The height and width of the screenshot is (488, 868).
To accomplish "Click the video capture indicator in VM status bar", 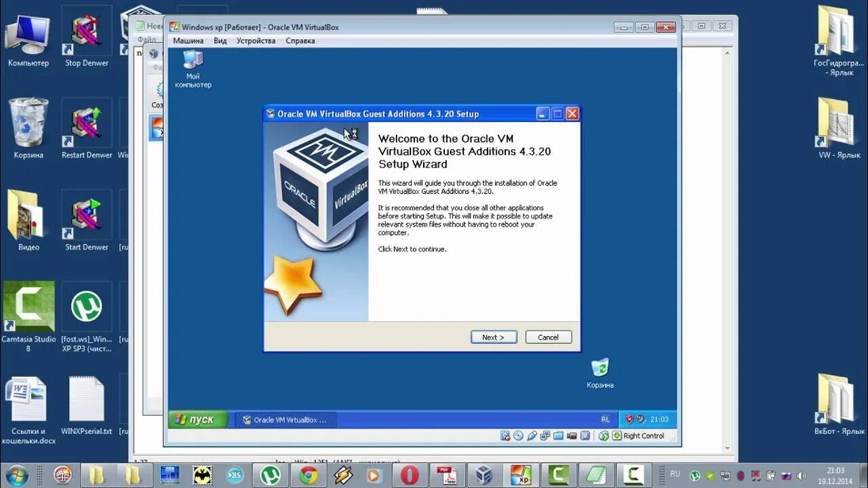I will (572, 436).
